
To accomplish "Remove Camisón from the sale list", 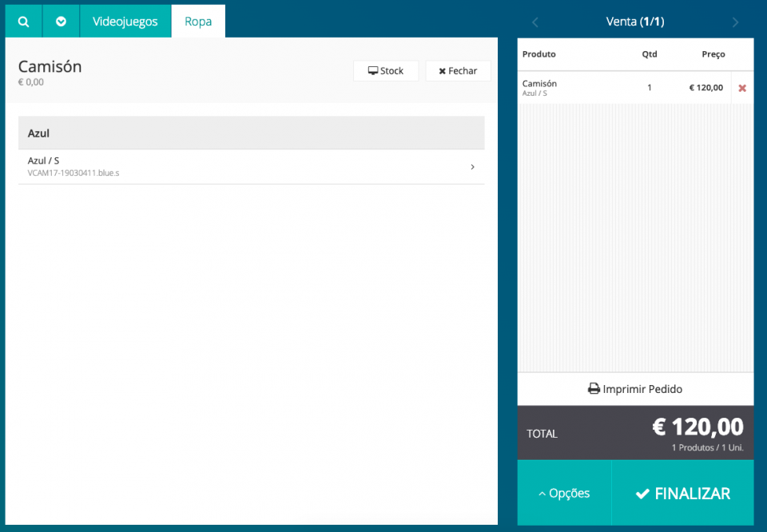I will coord(742,88).
